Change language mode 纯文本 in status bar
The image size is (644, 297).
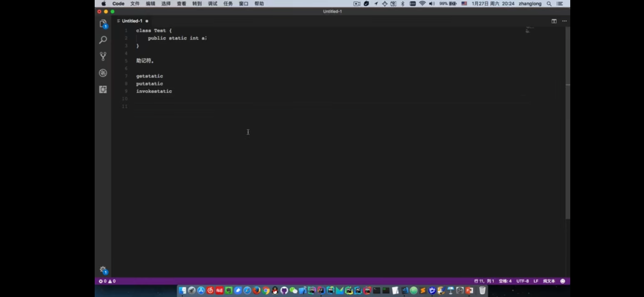549,281
